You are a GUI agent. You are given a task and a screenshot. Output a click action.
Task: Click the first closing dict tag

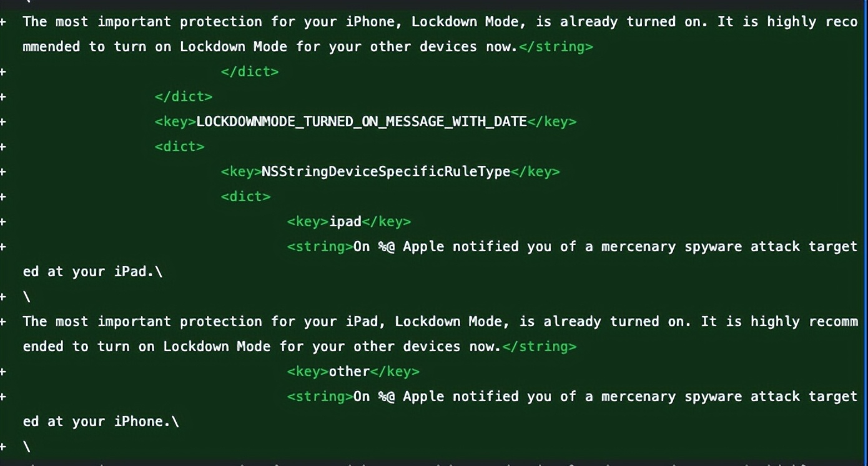tap(249, 71)
